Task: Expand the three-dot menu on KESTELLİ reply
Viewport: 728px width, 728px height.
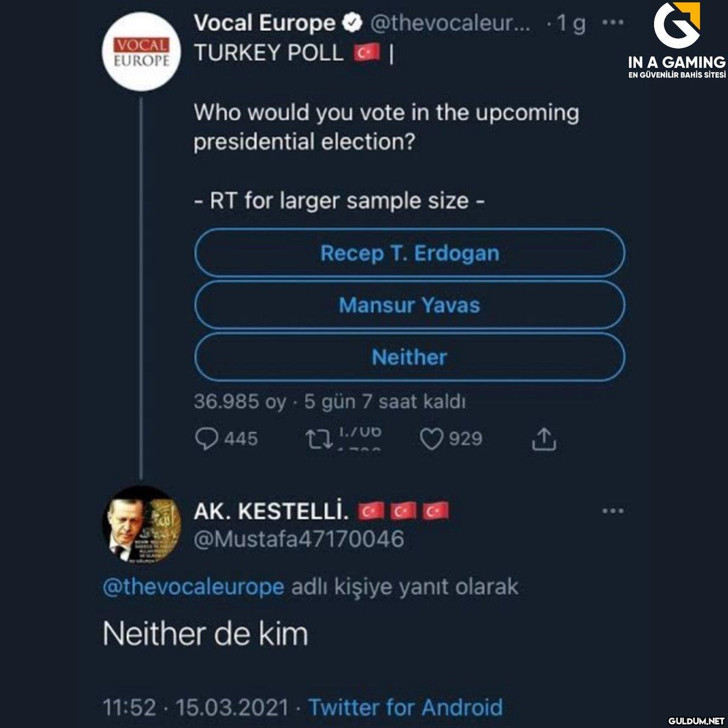Action: coord(613,511)
